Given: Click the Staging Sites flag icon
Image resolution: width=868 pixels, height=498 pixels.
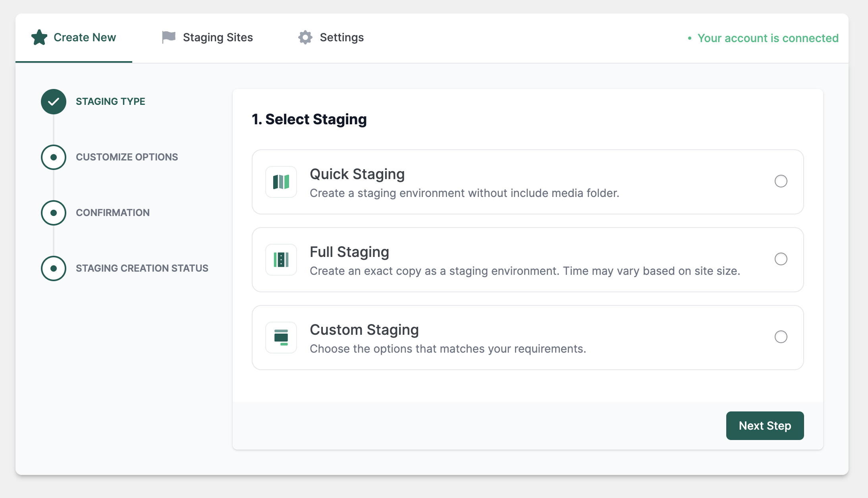Looking at the screenshot, I should coord(168,38).
